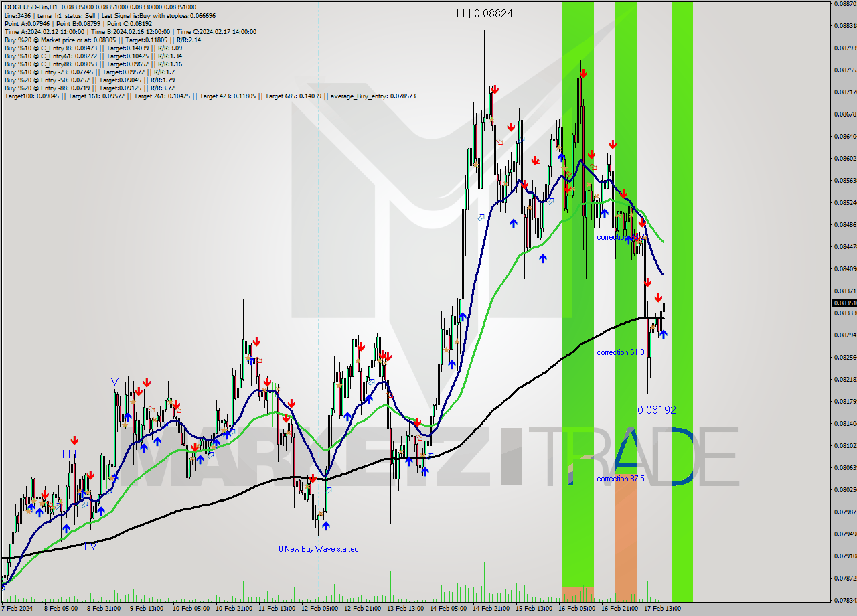This screenshot has width=857, height=616.
Task: Click '8 Feb 21:00' on time axis
Action: 104,609
